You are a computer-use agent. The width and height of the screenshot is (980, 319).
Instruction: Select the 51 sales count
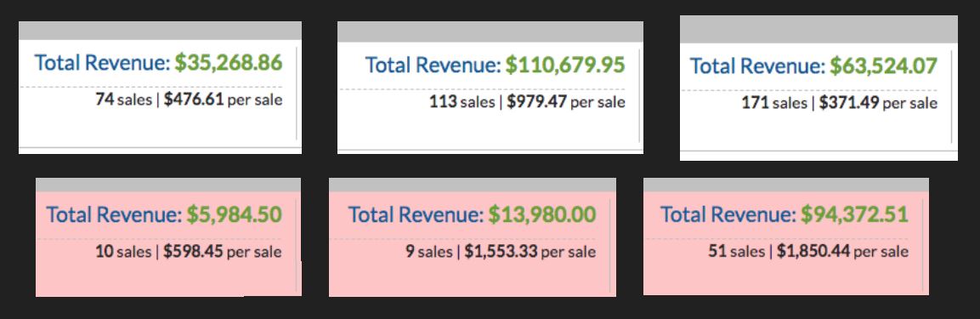[736, 252]
